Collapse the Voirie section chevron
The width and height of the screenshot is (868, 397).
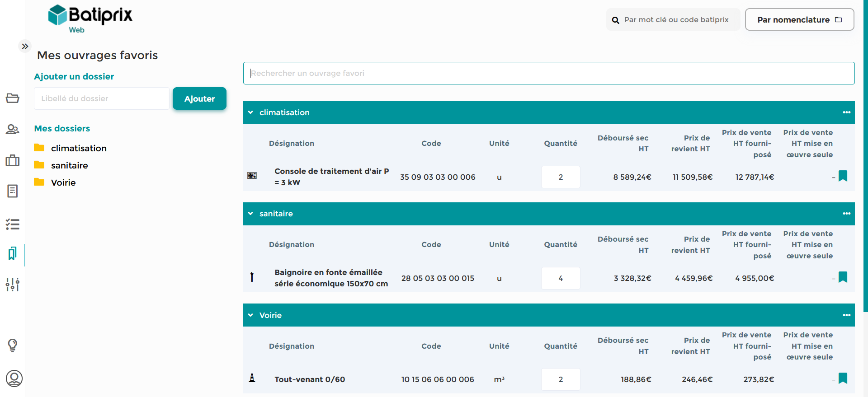point(250,315)
